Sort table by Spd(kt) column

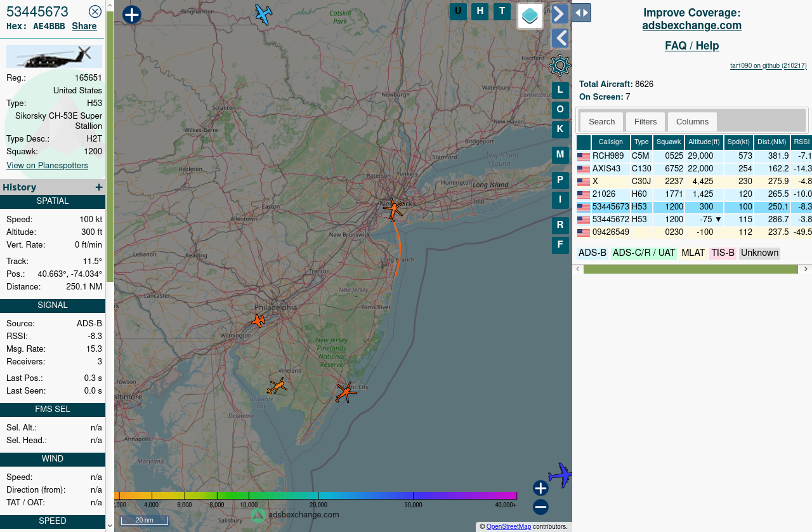pos(738,142)
